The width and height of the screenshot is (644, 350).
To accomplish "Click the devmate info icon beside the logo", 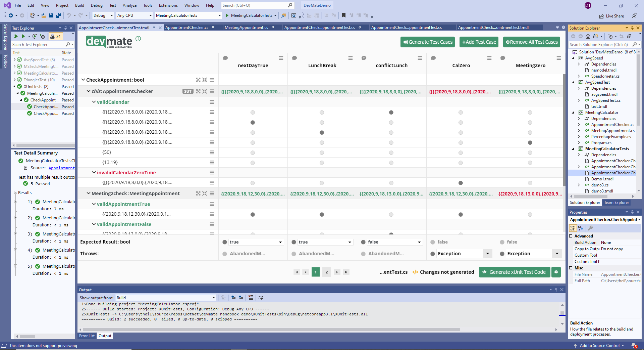I will [x=138, y=39].
